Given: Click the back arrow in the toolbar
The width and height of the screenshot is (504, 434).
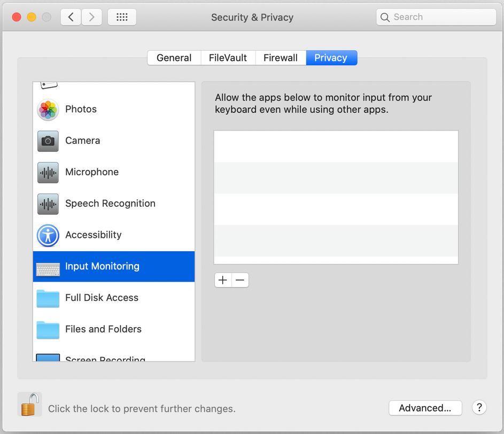Looking at the screenshot, I should pyautogui.click(x=71, y=17).
